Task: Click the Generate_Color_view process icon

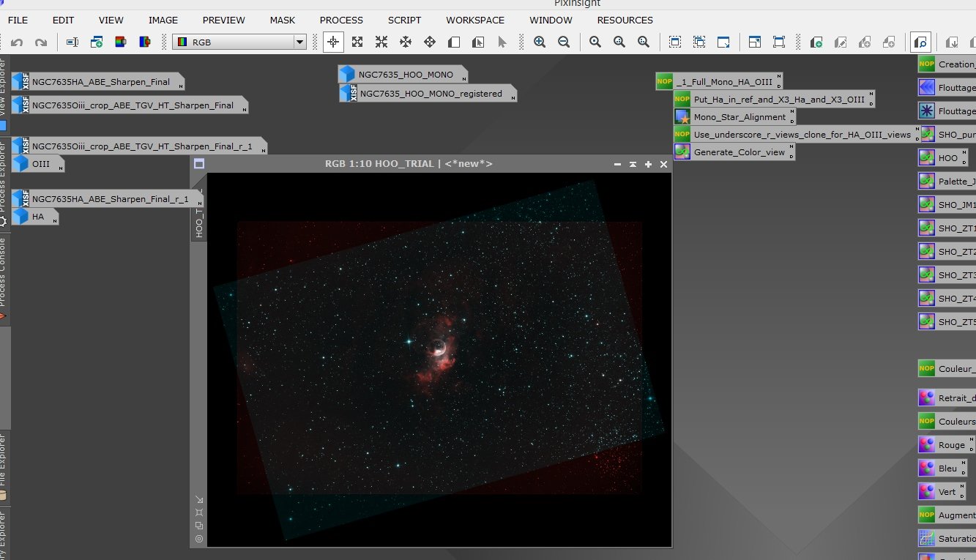Action: [x=734, y=152]
